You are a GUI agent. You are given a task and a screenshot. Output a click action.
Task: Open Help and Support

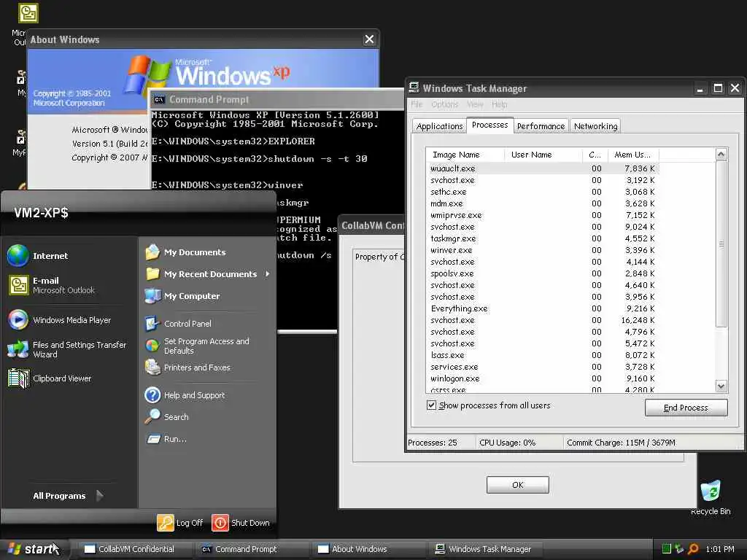(185, 395)
